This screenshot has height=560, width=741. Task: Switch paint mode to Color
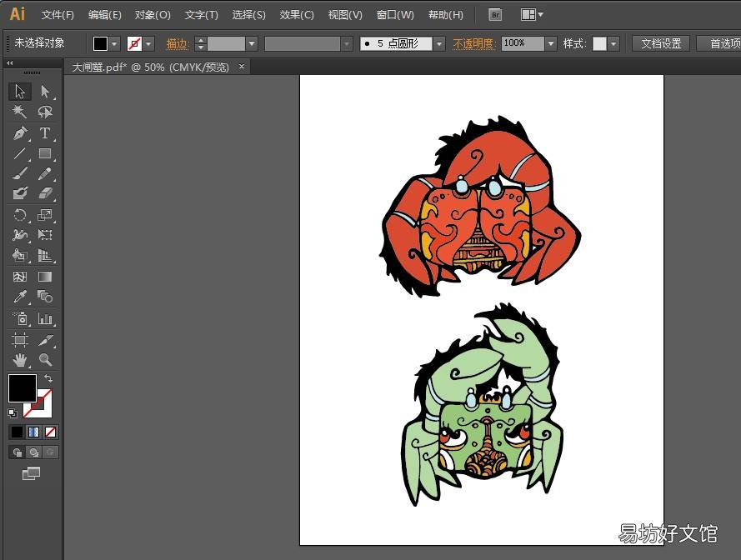[x=17, y=432]
